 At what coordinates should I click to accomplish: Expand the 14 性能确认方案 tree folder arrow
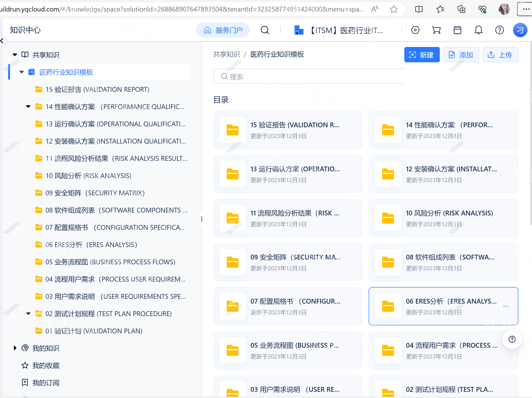(28, 107)
